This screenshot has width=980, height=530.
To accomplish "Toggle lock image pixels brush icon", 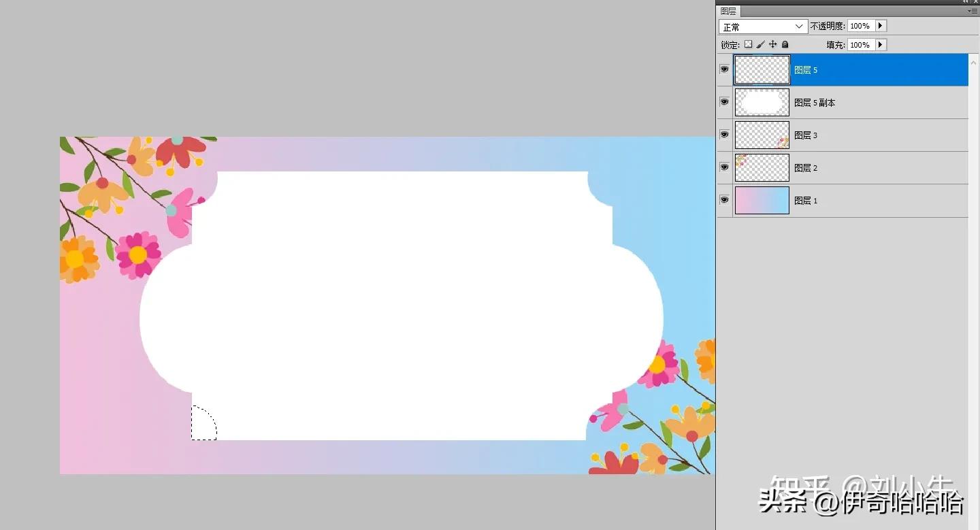I will coord(760,44).
